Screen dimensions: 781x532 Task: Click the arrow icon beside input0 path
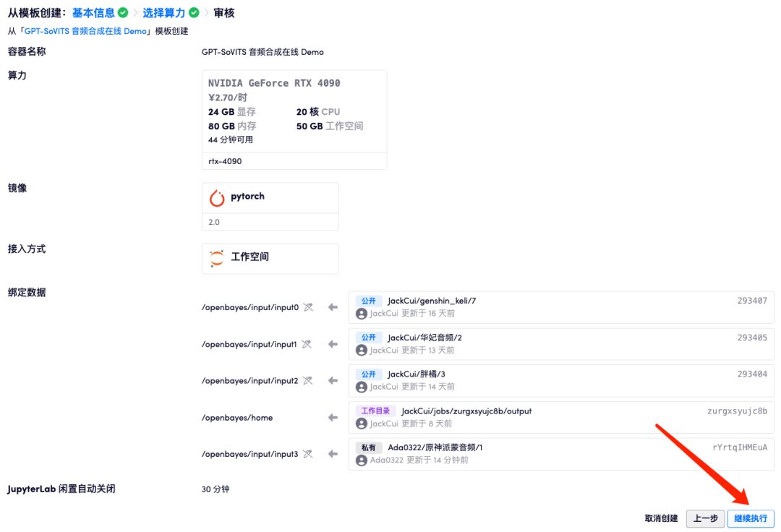coord(333,307)
